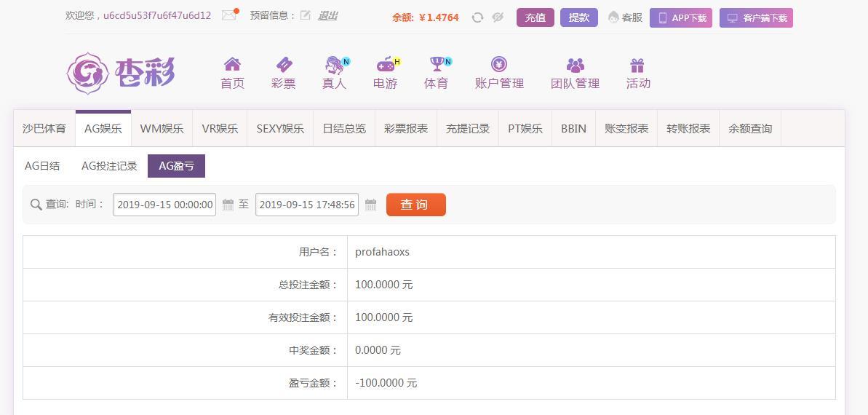Click the orange 查询 button
The width and height of the screenshot is (868, 415).
pos(415,205)
